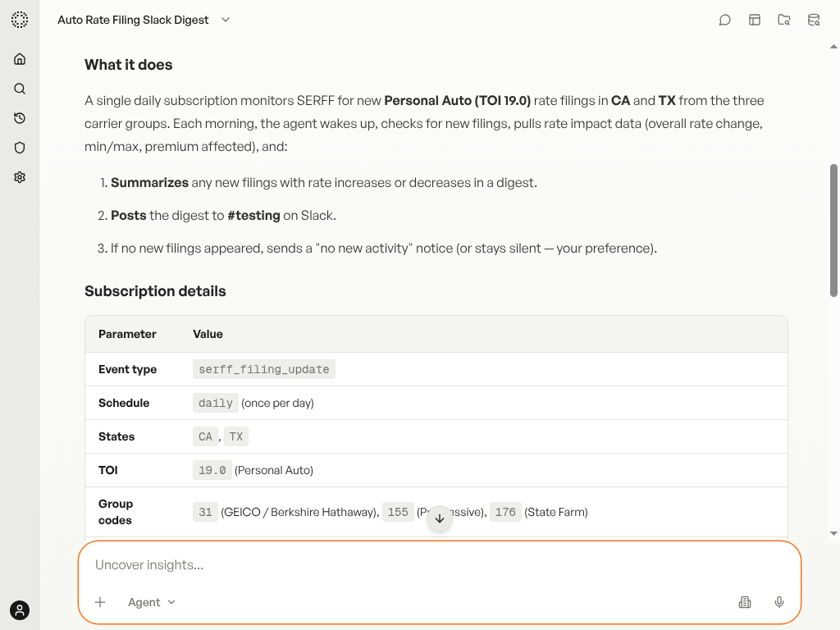Open the Agent mode dropdown
This screenshot has width=840, height=630.
point(152,602)
